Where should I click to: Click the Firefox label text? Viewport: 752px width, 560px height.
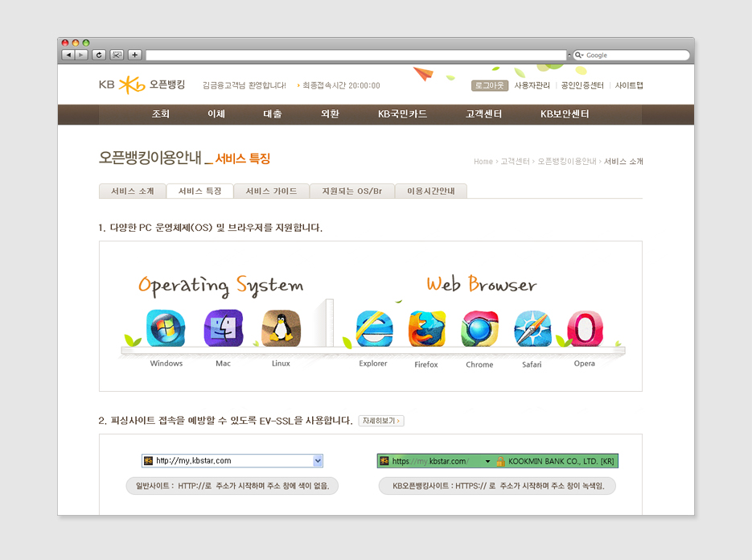point(426,364)
